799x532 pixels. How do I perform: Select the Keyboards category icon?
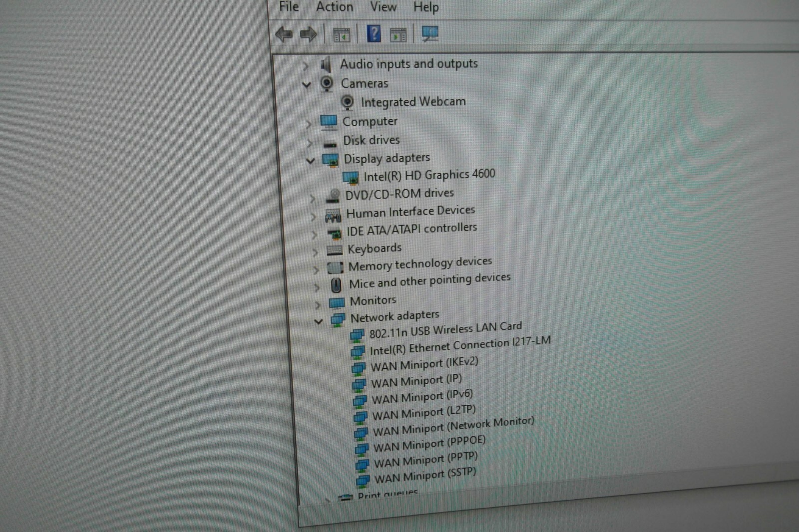point(335,250)
